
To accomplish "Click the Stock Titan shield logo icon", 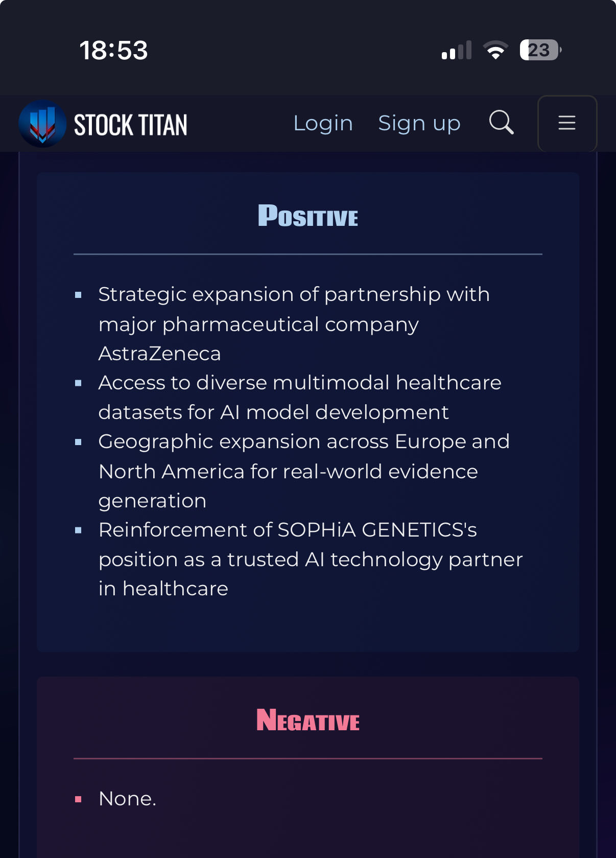I will tap(42, 124).
